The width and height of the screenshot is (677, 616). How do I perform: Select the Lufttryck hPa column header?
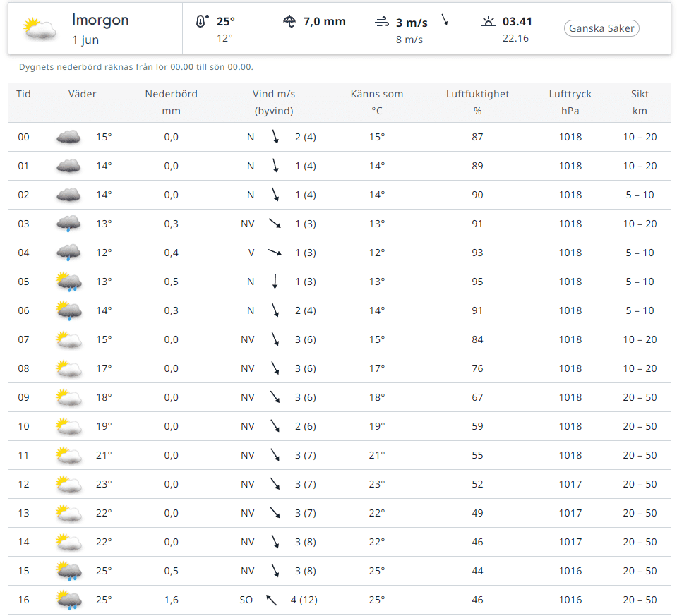570,102
